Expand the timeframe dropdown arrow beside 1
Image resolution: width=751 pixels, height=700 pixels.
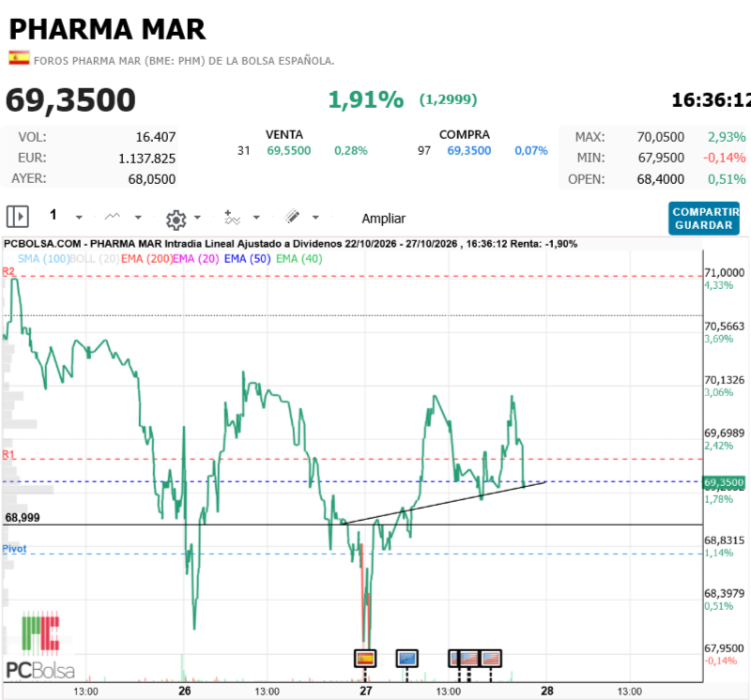(79, 218)
